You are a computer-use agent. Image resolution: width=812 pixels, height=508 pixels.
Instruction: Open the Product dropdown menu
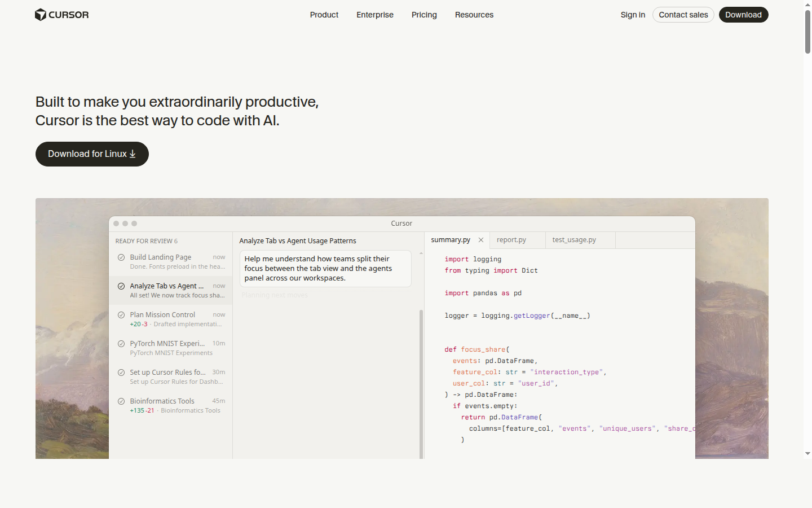click(x=324, y=15)
